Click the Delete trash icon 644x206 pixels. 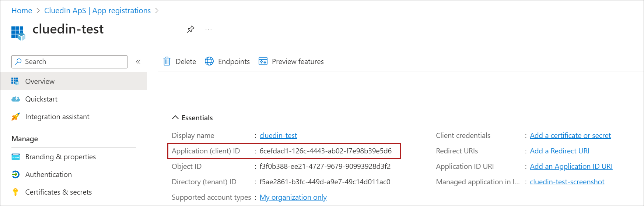tap(167, 61)
